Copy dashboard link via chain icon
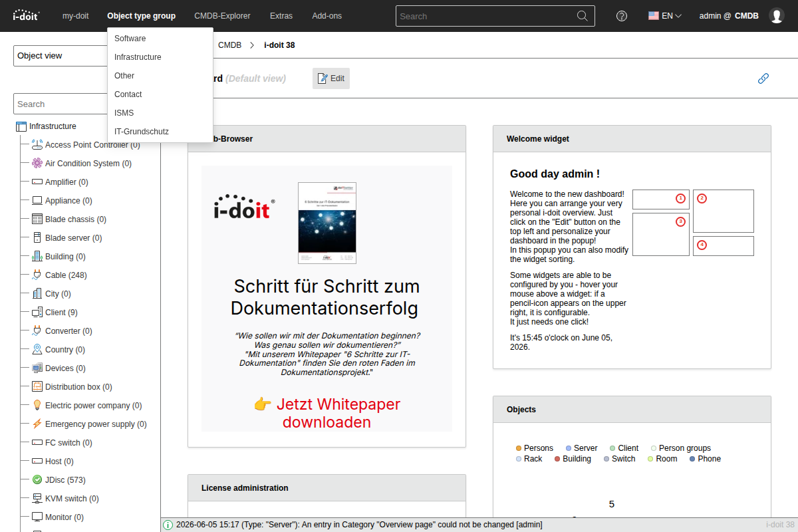Screen dimensions: 798x532 (763, 78)
